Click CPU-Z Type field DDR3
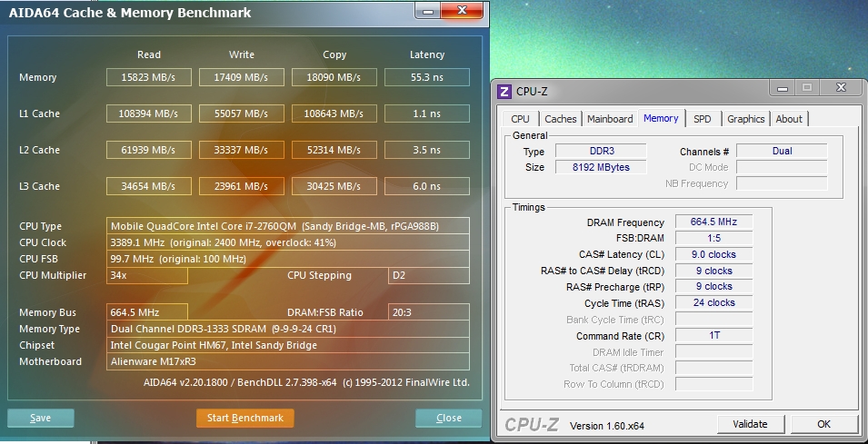868x444 pixels. [601, 151]
